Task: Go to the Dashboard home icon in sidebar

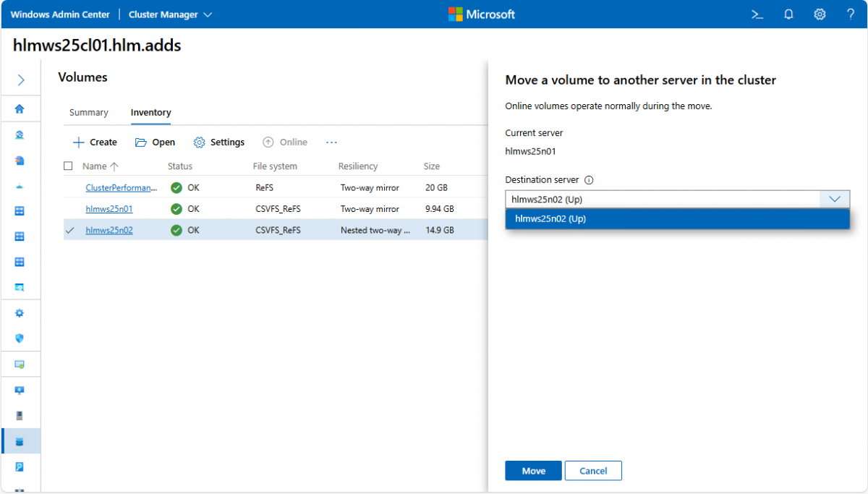Action: click(20, 109)
